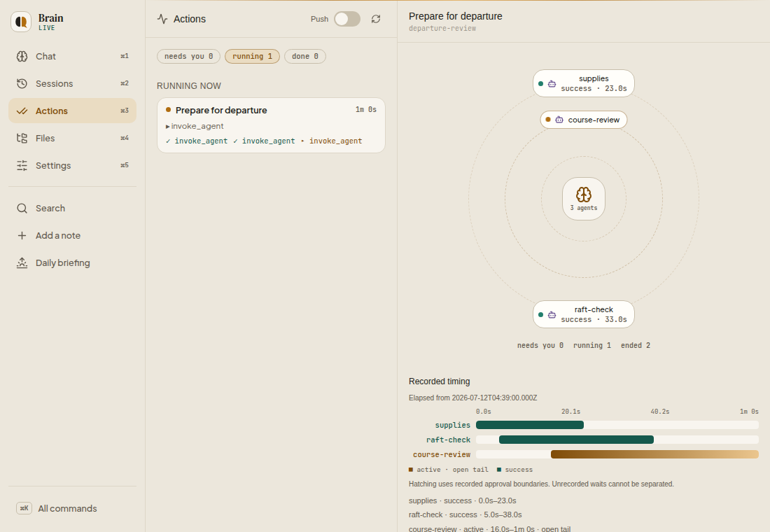Select the course-review agent node

click(583, 120)
